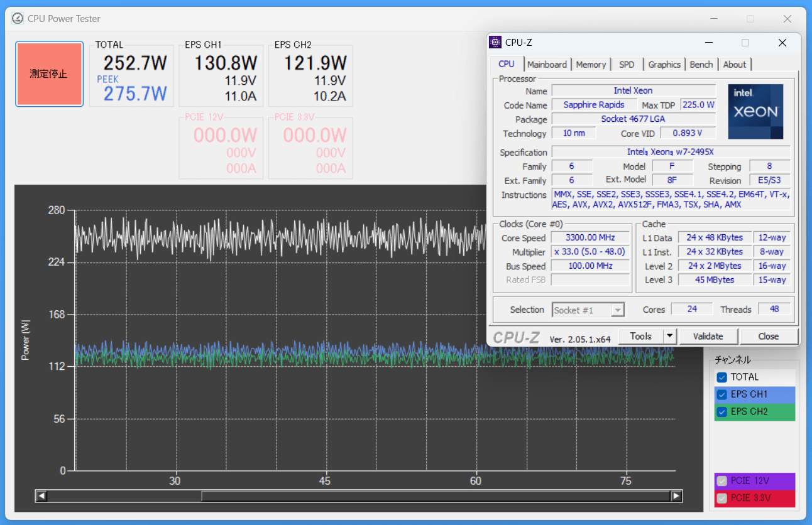Click the CPU Power Tester app icon
Screen dimensions: 812x525
pyautogui.click(x=18, y=18)
